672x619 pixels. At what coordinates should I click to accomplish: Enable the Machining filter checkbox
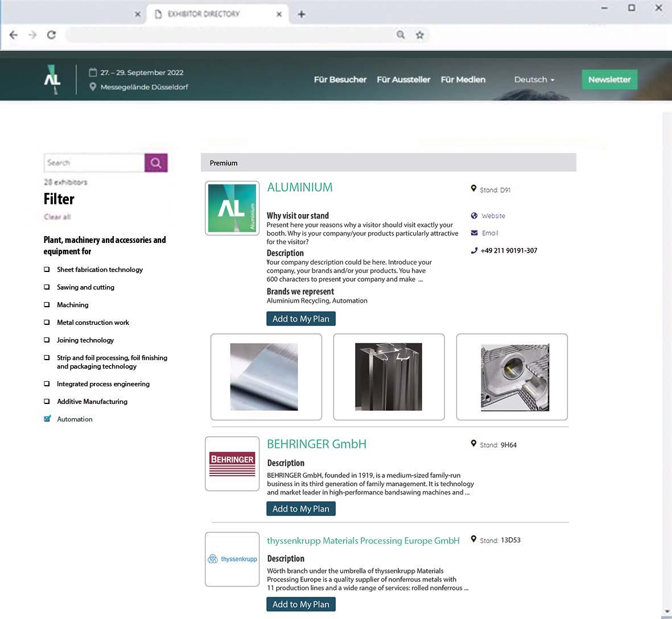(47, 304)
